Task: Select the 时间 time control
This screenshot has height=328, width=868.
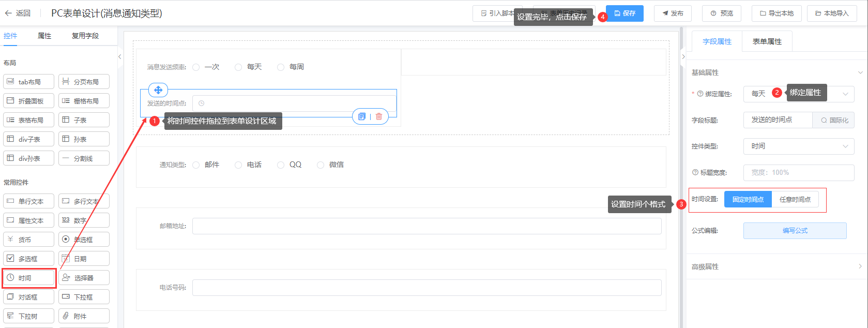Action: [28, 278]
